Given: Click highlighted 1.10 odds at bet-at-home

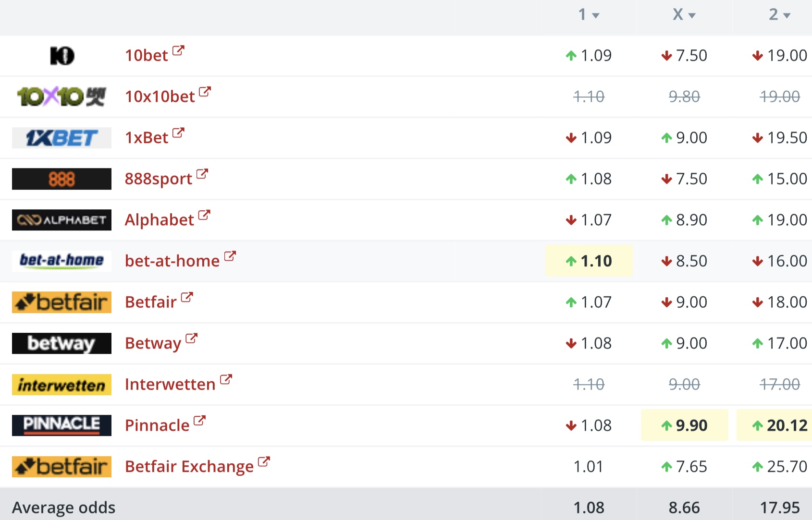Looking at the screenshot, I should [x=589, y=261].
